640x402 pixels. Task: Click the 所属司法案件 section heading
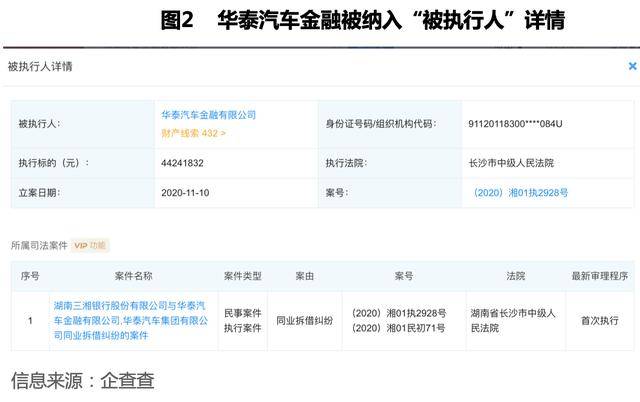(39, 245)
